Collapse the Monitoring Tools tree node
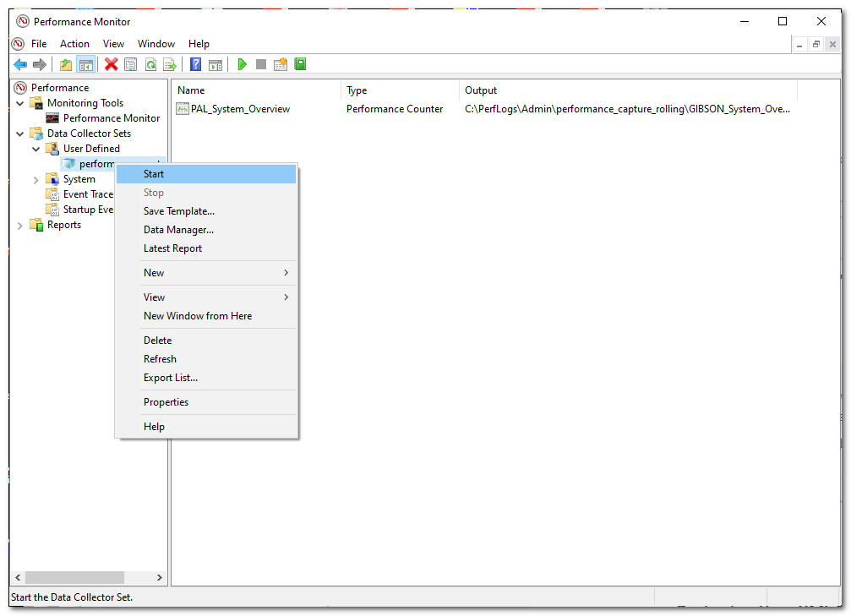This screenshot has width=851, height=616. coord(20,103)
